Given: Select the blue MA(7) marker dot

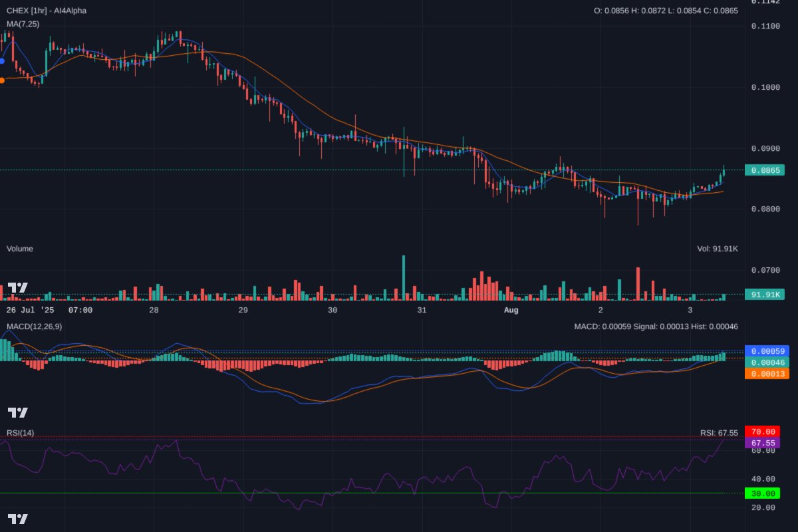Looking at the screenshot, I should [1, 61].
